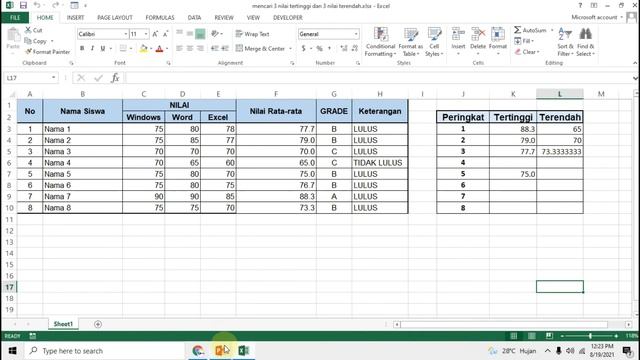The width and height of the screenshot is (640, 360).
Task: Click the Format as Table icon
Action: click(x=411, y=35)
